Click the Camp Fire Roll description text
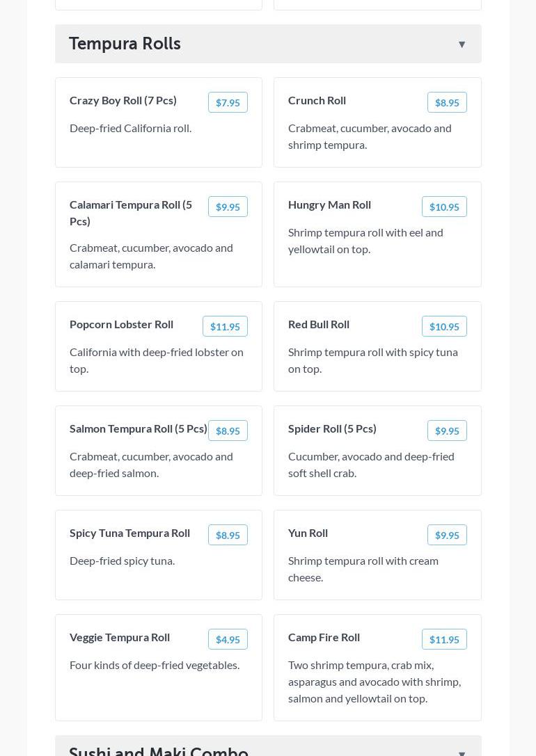The image size is (536, 756). 375,682
